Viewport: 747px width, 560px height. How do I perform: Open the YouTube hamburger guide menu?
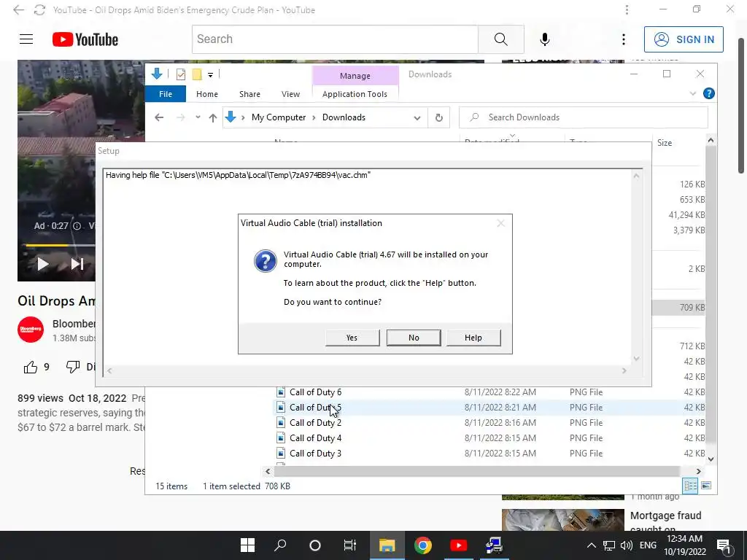click(26, 39)
